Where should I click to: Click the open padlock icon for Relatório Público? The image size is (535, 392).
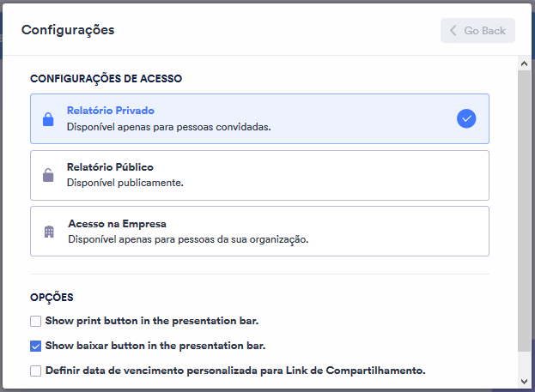pyautogui.click(x=48, y=175)
